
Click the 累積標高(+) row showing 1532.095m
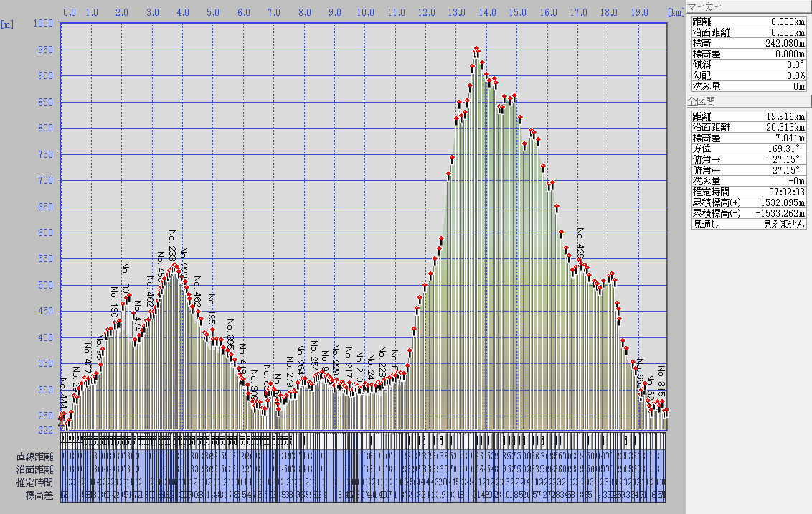(x=749, y=202)
